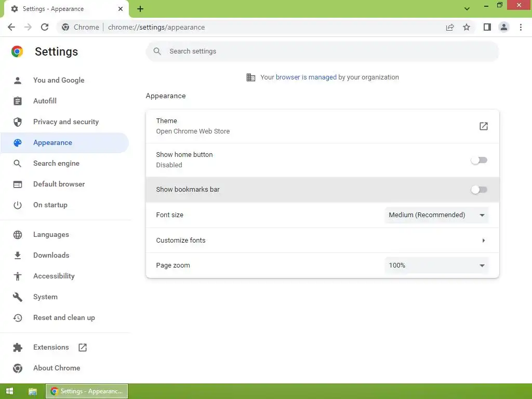Open System settings
This screenshot has width=532, height=399.
pyautogui.click(x=45, y=297)
